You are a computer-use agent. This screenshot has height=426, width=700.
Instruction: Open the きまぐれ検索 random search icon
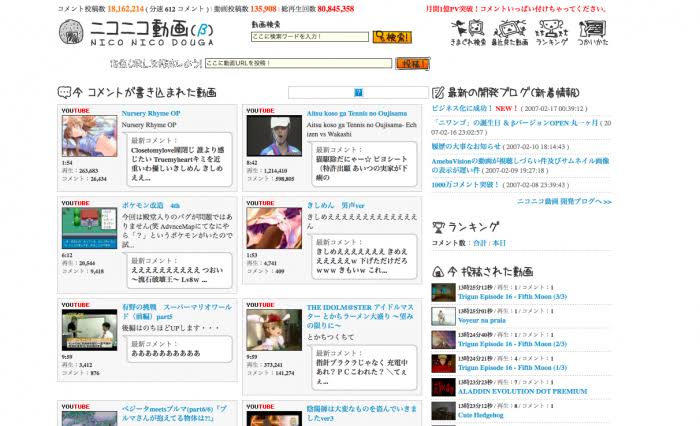point(468,33)
